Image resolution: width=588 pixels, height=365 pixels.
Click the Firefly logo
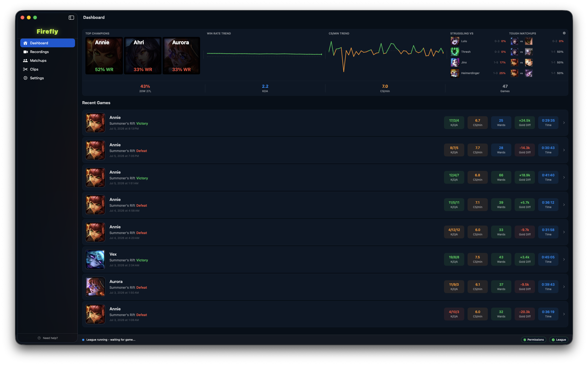tap(47, 31)
